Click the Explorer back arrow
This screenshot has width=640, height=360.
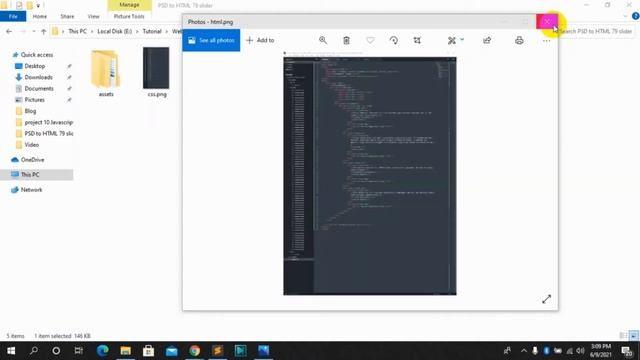[9, 31]
